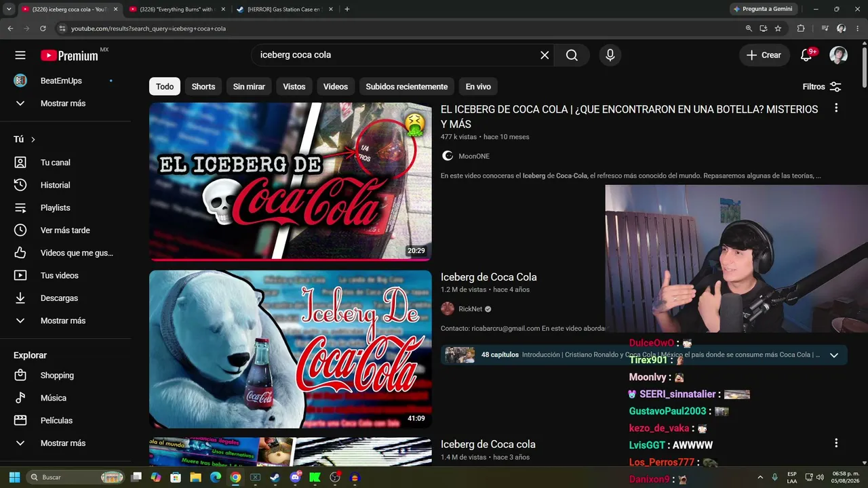
Task: Open Ver más tarde in the sidebar
Action: pyautogui.click(x=64, y=230)
